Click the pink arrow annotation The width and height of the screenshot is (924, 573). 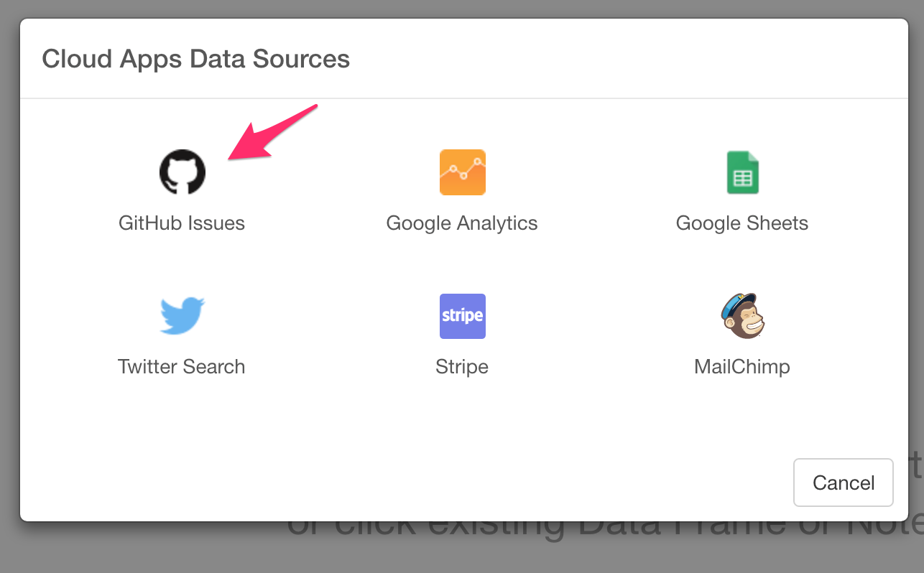tap(272, 132)
